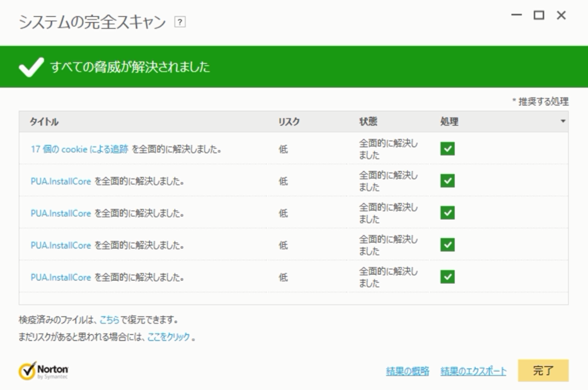588x390 pixels.
Task: Toggle the checkbox for the cookie tracking row
Action: tap(447, 149)
